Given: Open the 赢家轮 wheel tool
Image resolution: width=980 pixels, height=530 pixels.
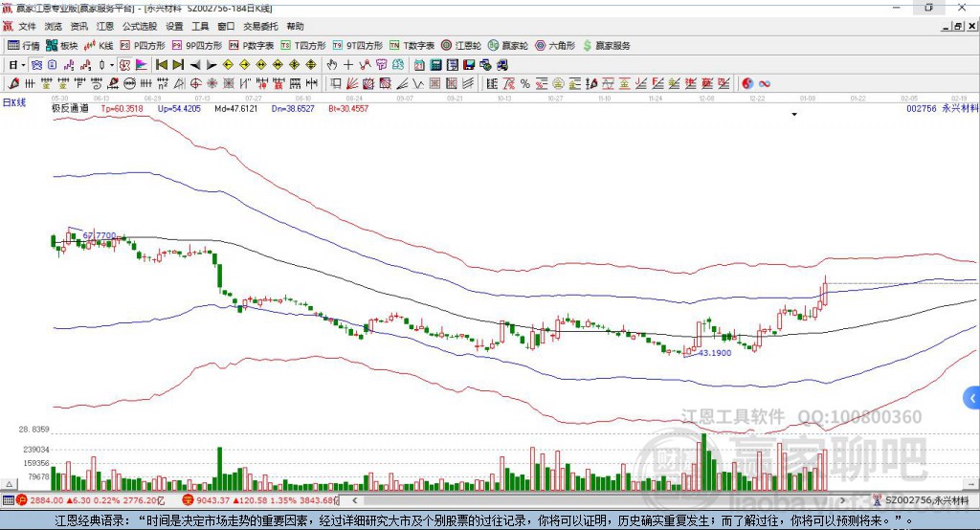Looking at the screenshot, I should pos(508,46).
